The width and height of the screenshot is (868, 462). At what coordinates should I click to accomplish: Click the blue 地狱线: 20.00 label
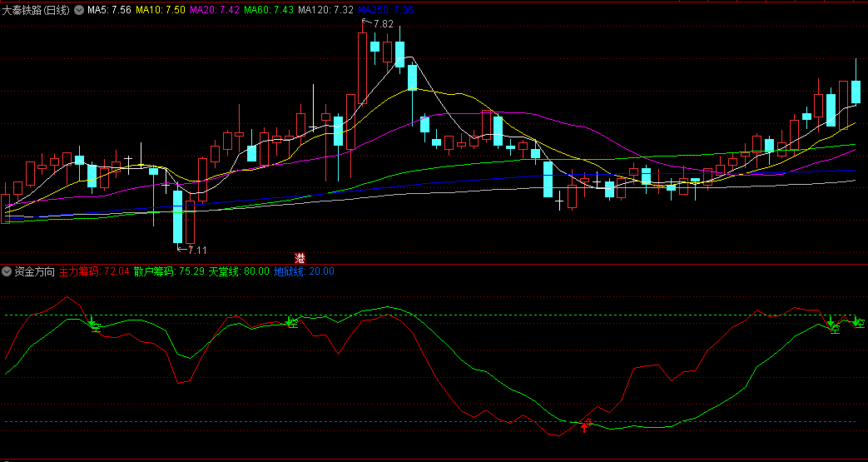(x=304, y=271)
